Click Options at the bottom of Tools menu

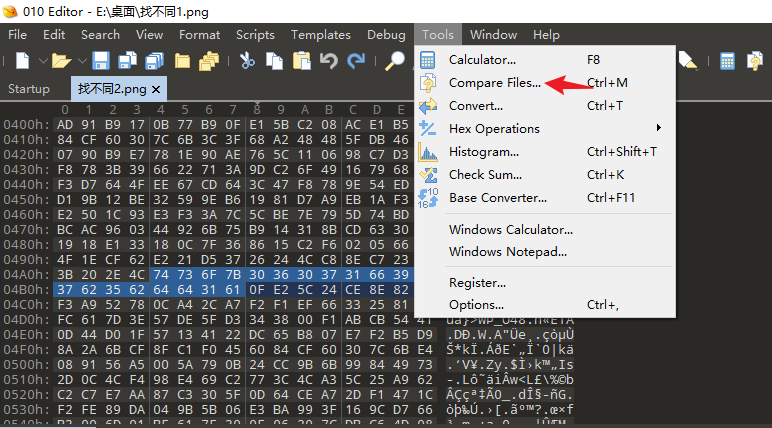point(476,304)
